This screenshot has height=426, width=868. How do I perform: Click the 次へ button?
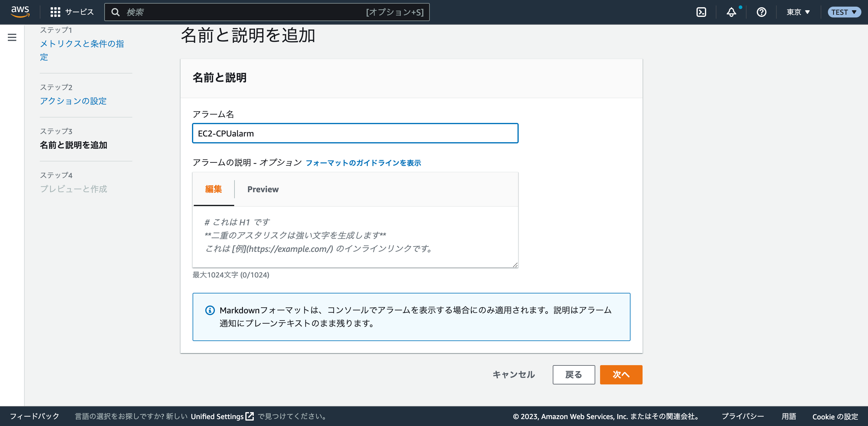point(621,374)
